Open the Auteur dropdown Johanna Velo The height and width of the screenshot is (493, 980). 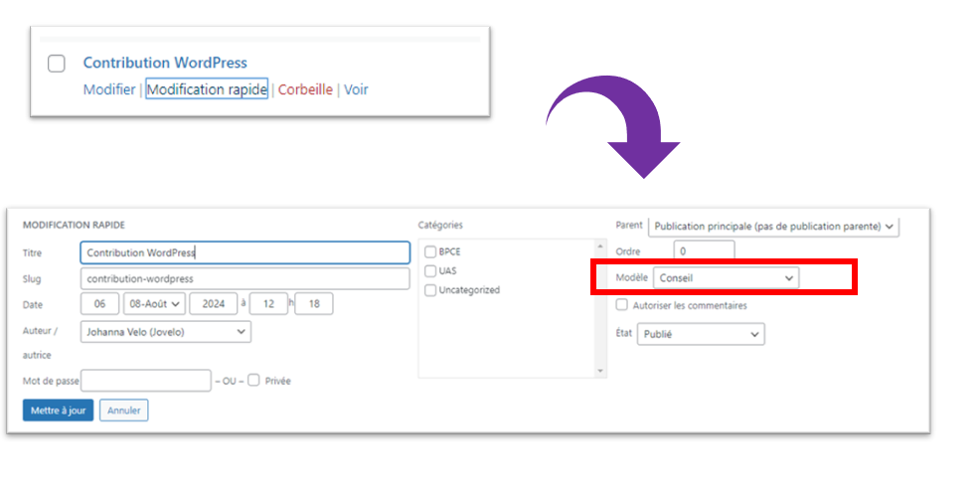165,331
